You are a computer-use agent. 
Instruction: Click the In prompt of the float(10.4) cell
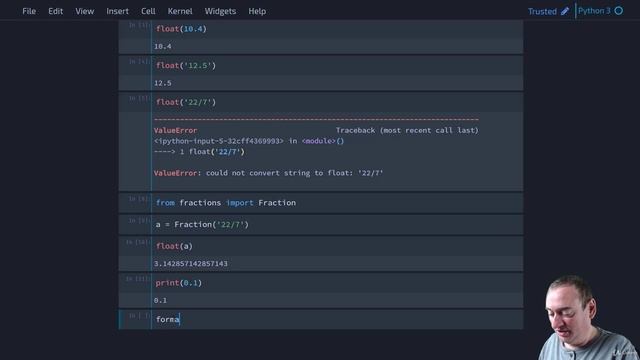click(x=139, y=25)
